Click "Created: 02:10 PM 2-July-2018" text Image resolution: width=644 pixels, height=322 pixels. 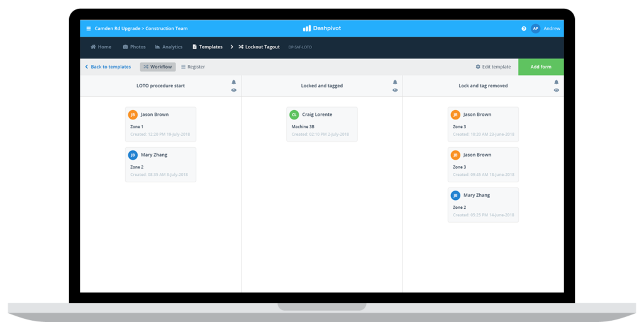pyautogui.click(x=320, y=135)
